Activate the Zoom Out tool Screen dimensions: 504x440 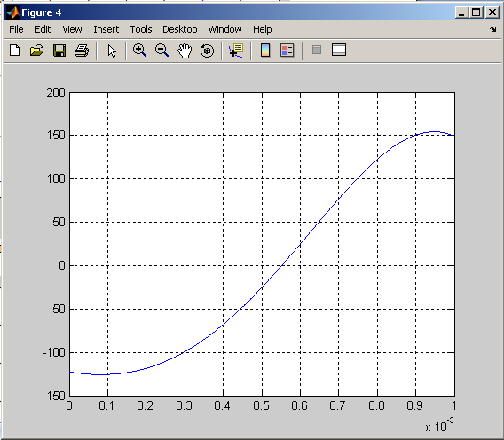[x=161, y=51]
